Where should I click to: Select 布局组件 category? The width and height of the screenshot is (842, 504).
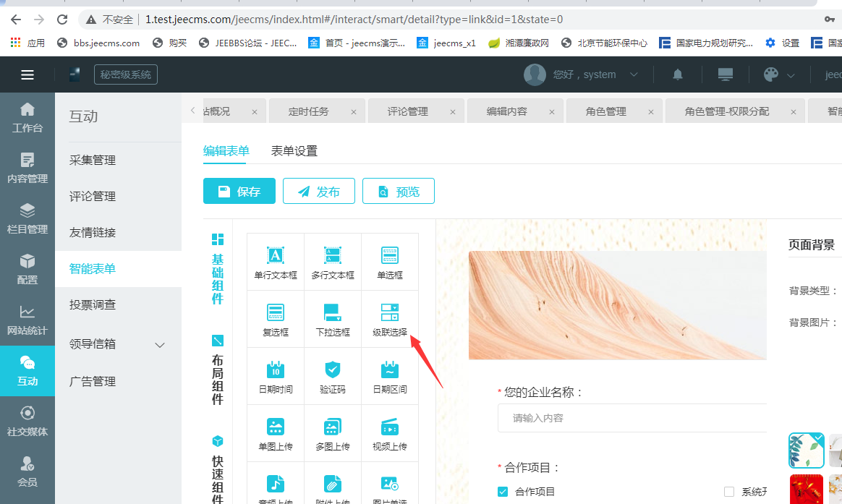click(218, 370)
